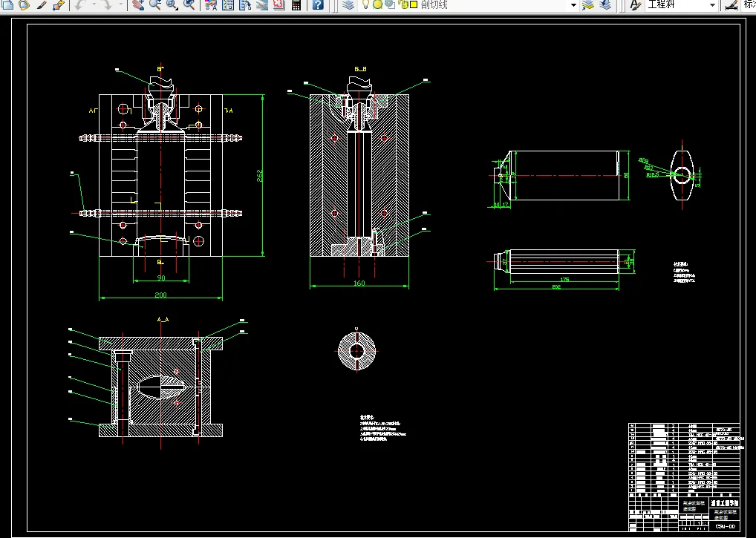Click the A_A section view label

click(x=163, y=319)
